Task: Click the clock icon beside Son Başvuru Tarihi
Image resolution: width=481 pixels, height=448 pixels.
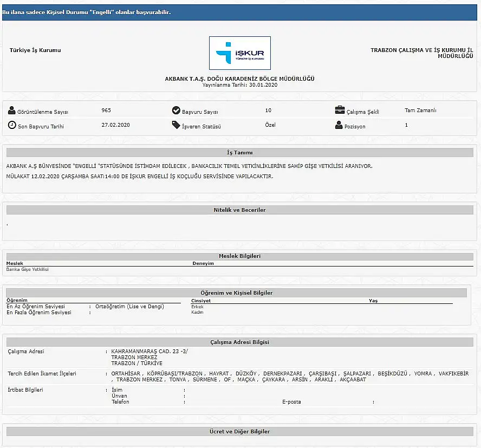Action: pos(12,125)
